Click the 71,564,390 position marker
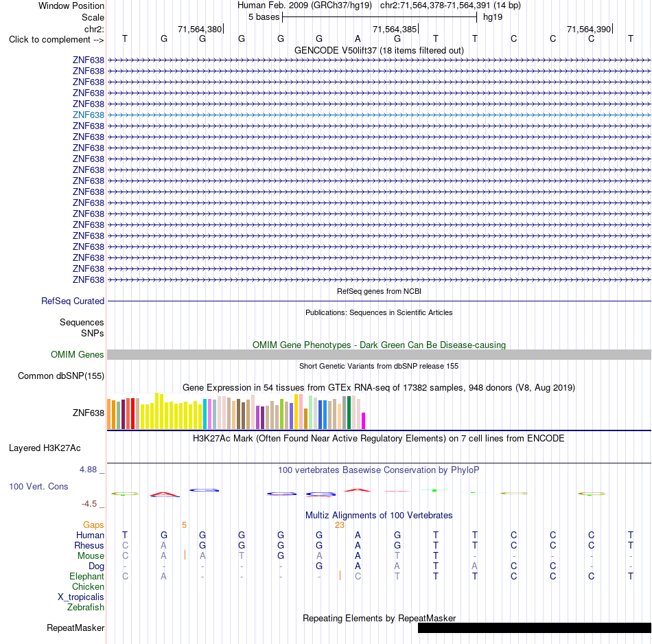The width and height of the screenshot is (652, 644). pos(589,29)
